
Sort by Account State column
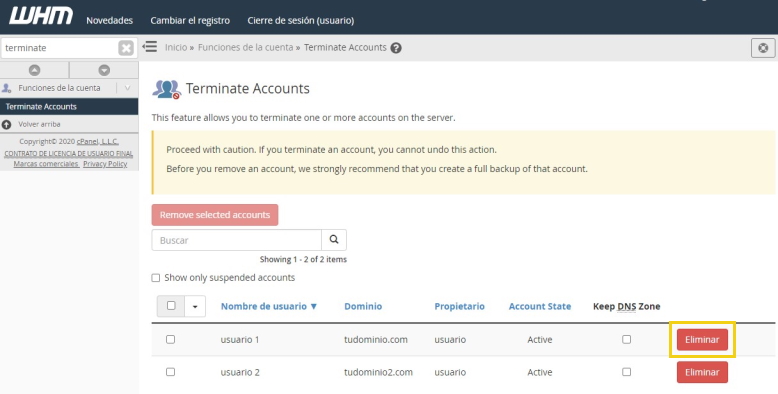pos(540,307)
